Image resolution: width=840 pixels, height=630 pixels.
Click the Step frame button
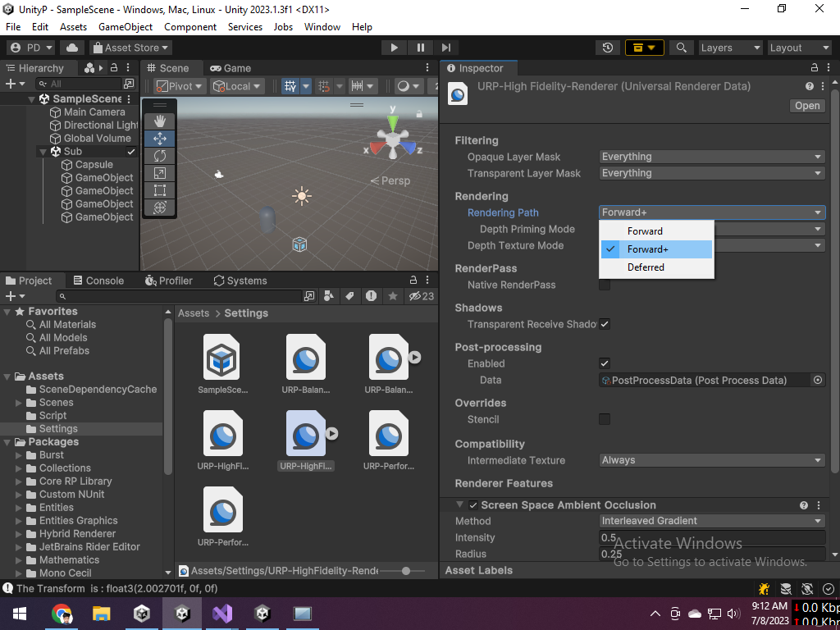pos(445,47)
